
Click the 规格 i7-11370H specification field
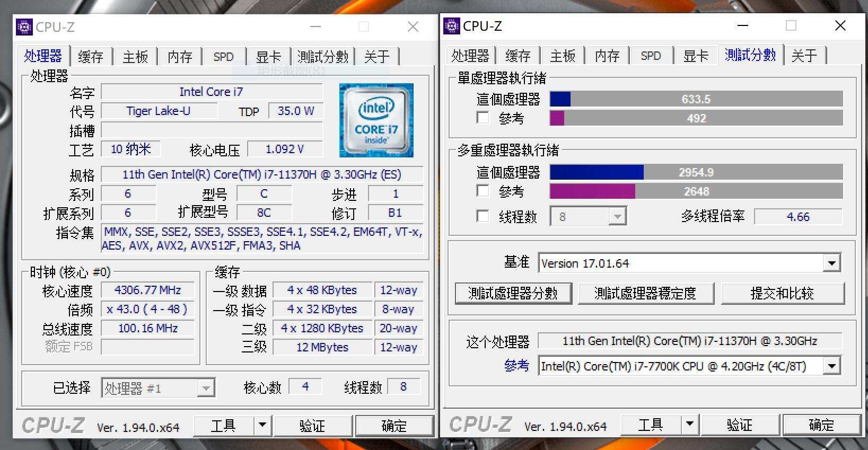(x=262, y=174)
